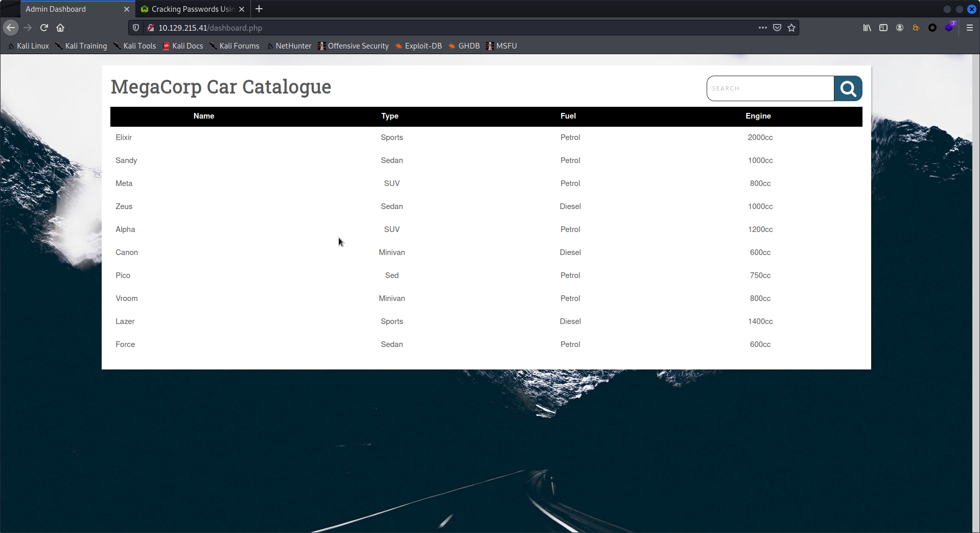Save the page to Pocket

click(777, 28)
